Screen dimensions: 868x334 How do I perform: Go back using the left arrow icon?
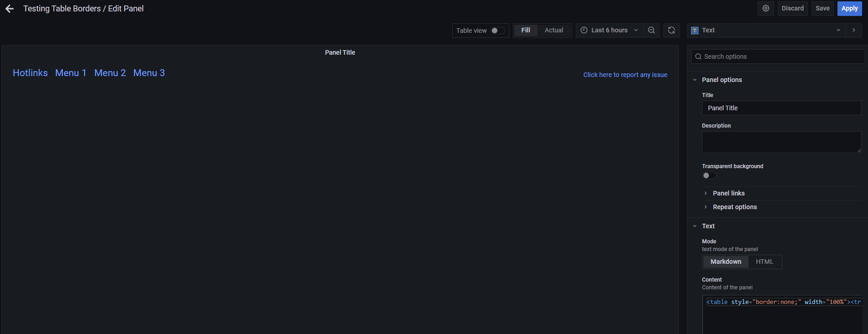point(10,9)
